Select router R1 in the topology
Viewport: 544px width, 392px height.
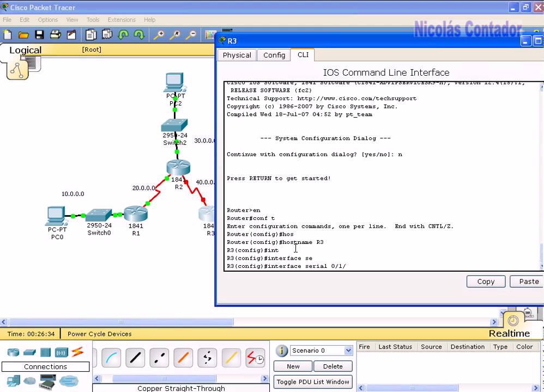tap(136, 213)
